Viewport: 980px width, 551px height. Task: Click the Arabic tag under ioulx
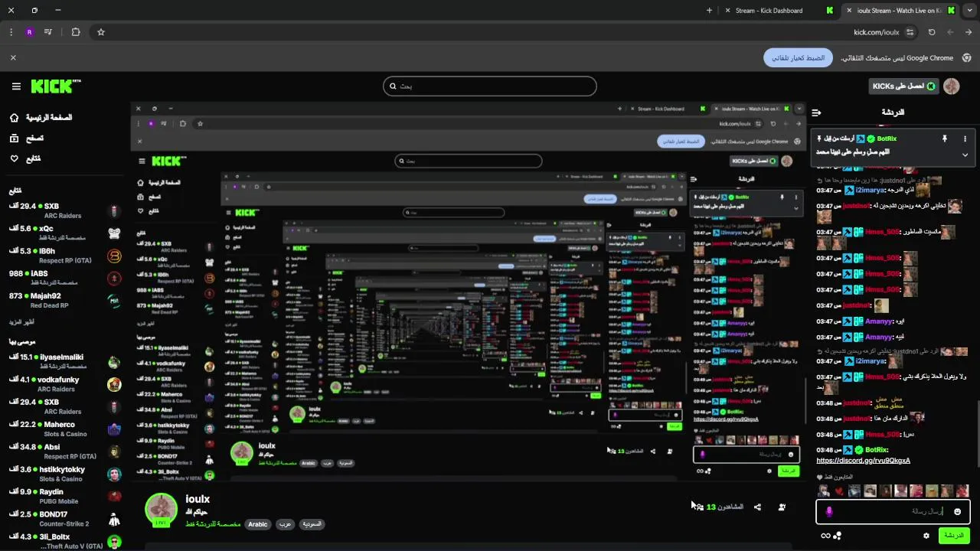258,524
